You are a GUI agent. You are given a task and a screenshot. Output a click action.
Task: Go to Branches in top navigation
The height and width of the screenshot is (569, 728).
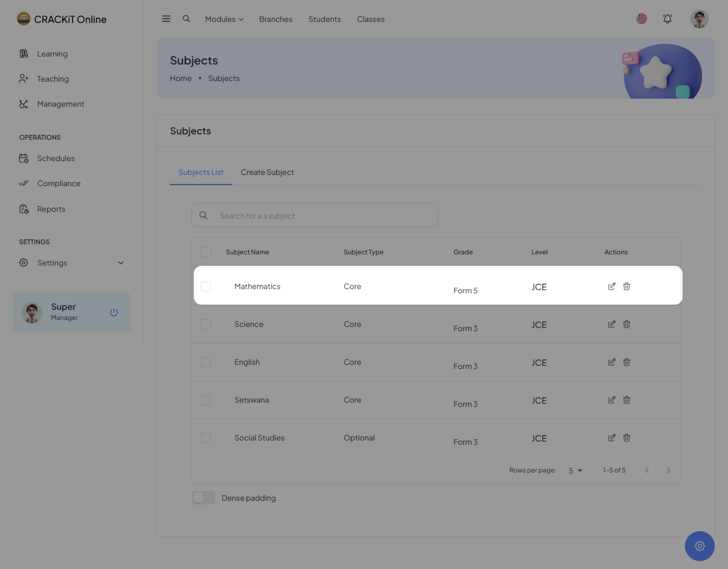point(275,19)
